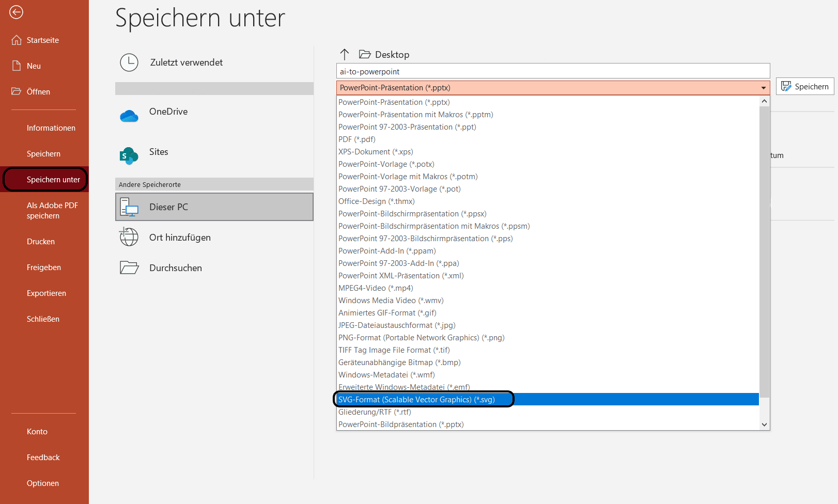The image size is (838, 504).
Task: Switch to the Drucken section
Action: [41, 241]
